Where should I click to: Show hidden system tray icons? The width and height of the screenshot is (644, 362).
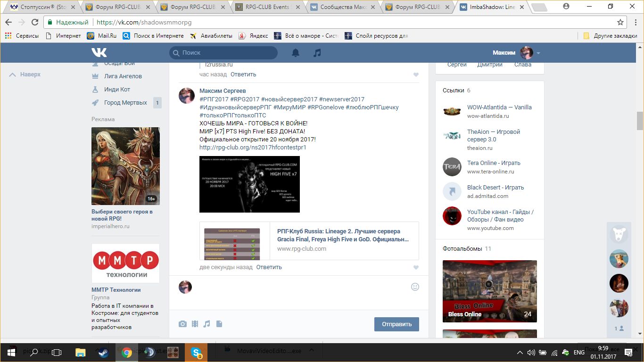click(x=520, y=353)
